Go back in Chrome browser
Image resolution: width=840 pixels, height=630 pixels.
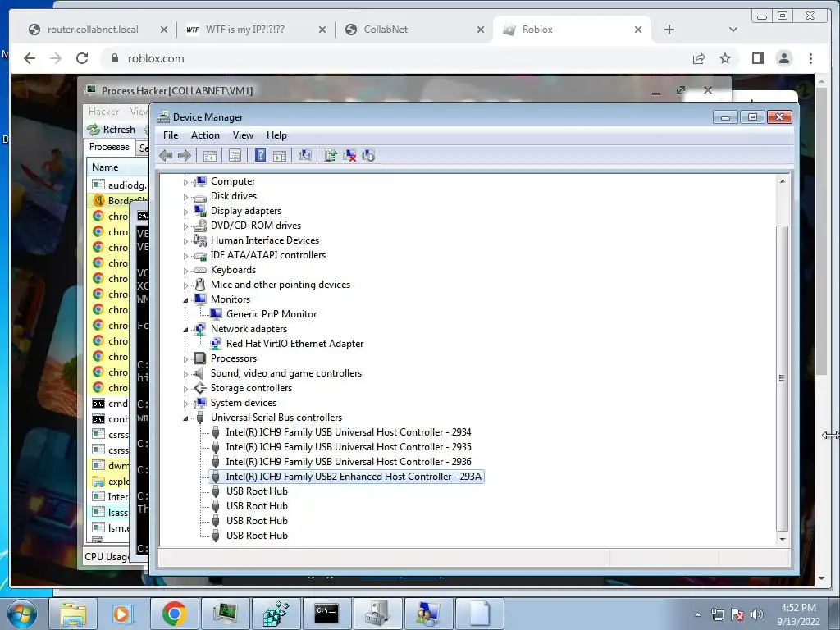click(30, 58)
